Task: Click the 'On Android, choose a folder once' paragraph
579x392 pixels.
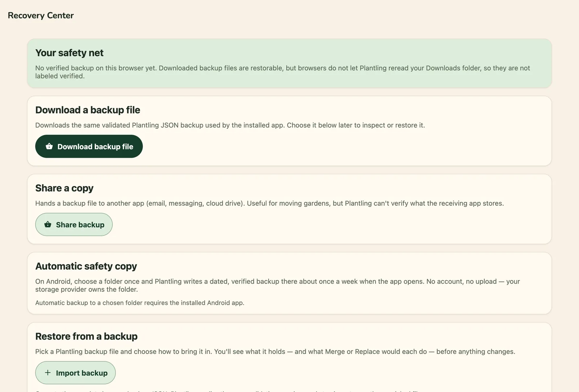Action: point(278,285)
